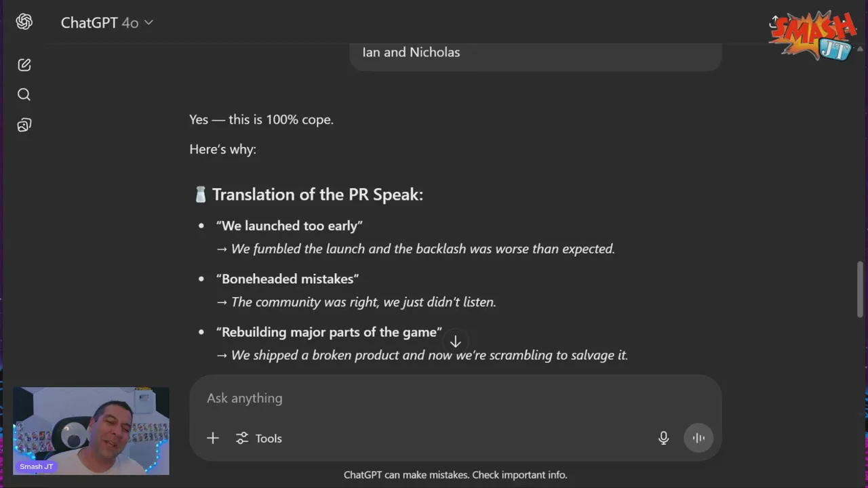This screenshot has width=868, height=488.
Task: Click the "Boneheaded mistakes" bullet text
Action: click(288, 279)
